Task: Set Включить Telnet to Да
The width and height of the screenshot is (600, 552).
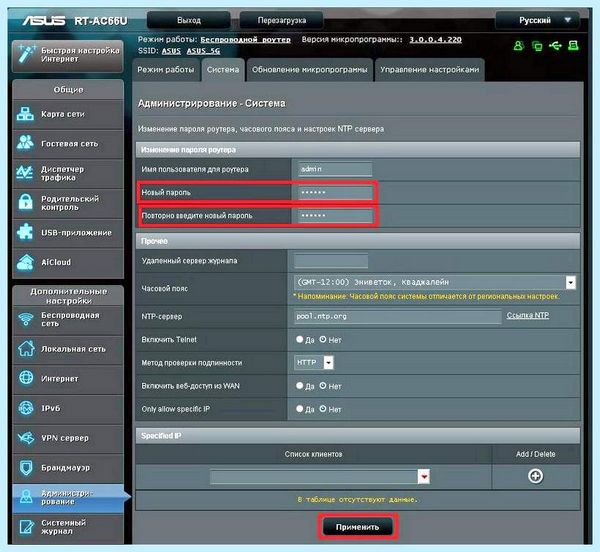Action: tap(300, 339)
